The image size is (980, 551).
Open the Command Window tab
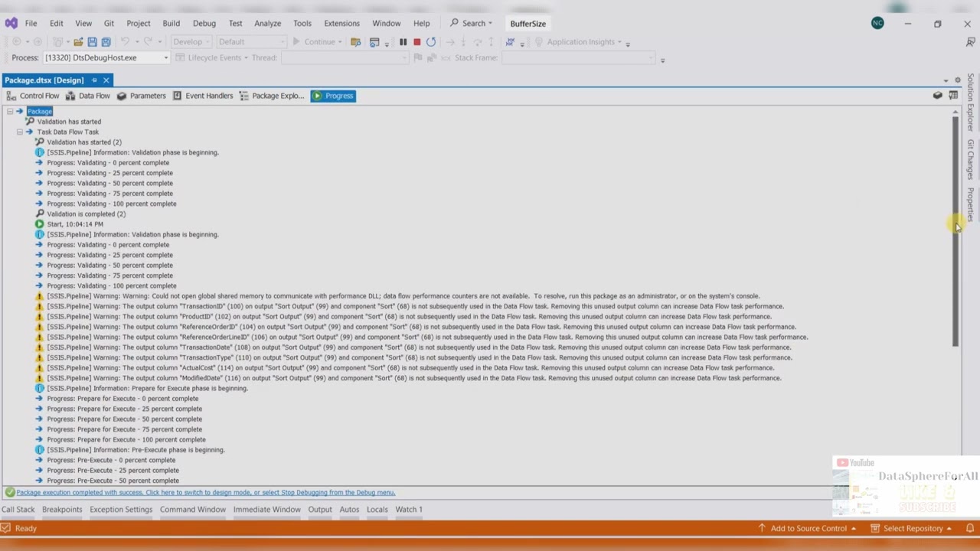click(193, 510)
